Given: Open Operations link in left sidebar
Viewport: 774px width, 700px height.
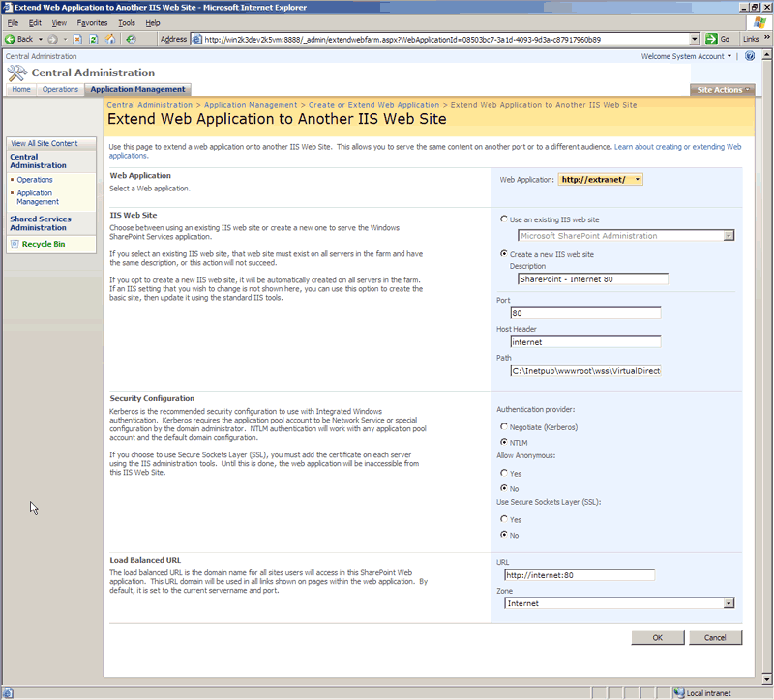Looking at the screenshot, I should [x=35, y=180].
